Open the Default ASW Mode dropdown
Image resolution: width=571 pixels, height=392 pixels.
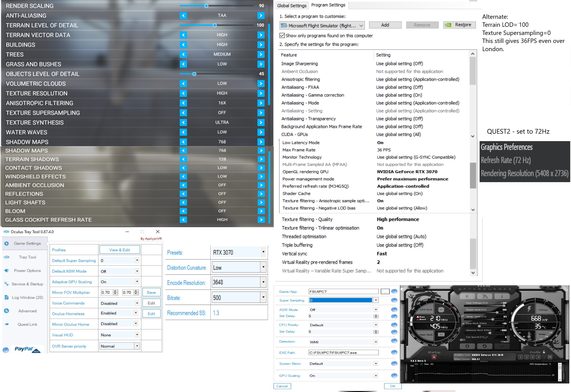(137, 271)
